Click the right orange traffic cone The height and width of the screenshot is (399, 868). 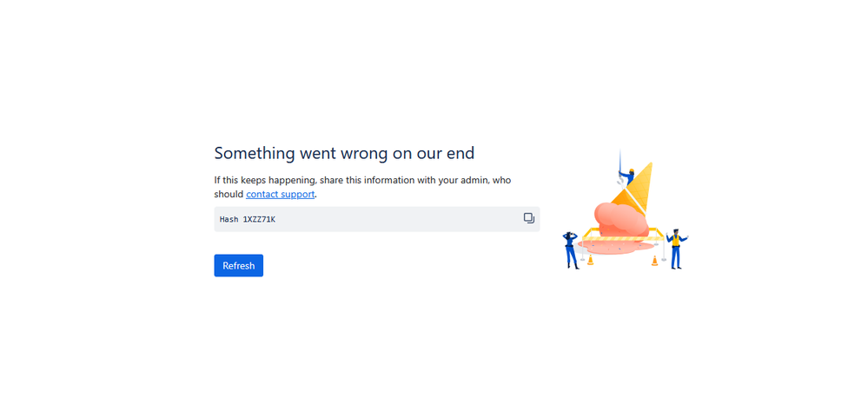654,259
